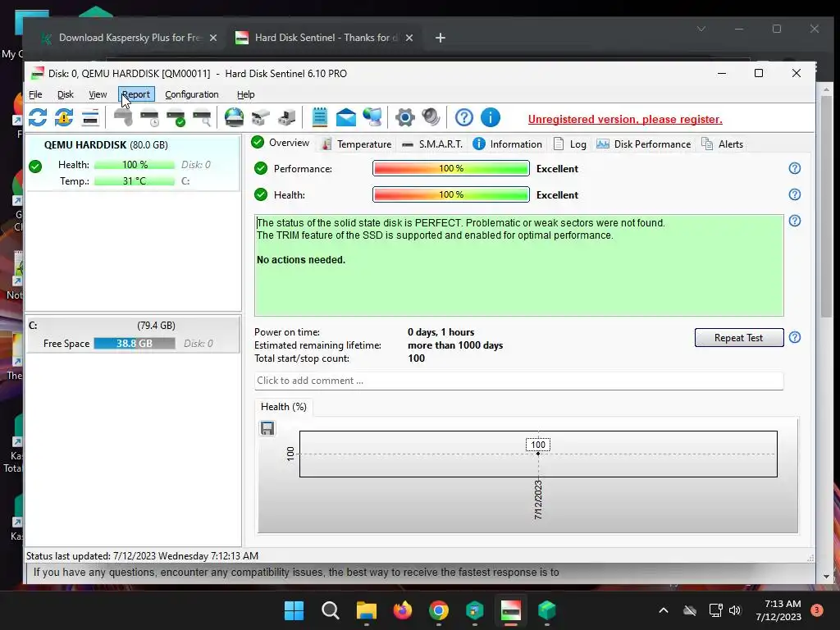Image resolution: width=840 pixels, height=630 pixels.
Task: Select the Health (%) graph tab
Action: 283,407
